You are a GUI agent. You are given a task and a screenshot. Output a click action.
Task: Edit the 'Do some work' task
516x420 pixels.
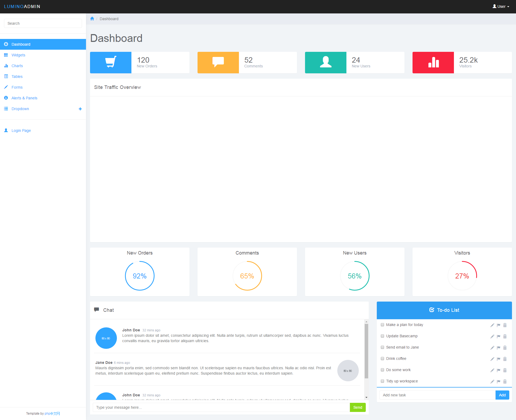pyautogui.click(x=492, y=370)
